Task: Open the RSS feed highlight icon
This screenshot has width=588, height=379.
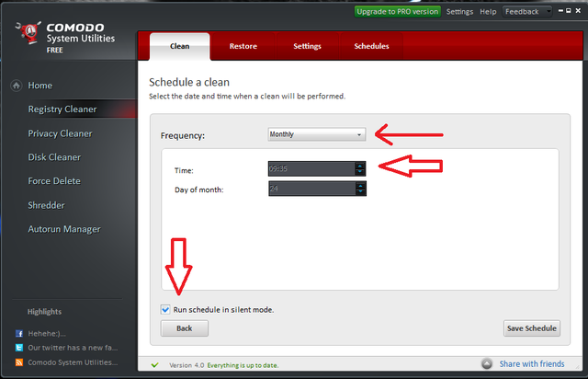Action: coord(19,362)
